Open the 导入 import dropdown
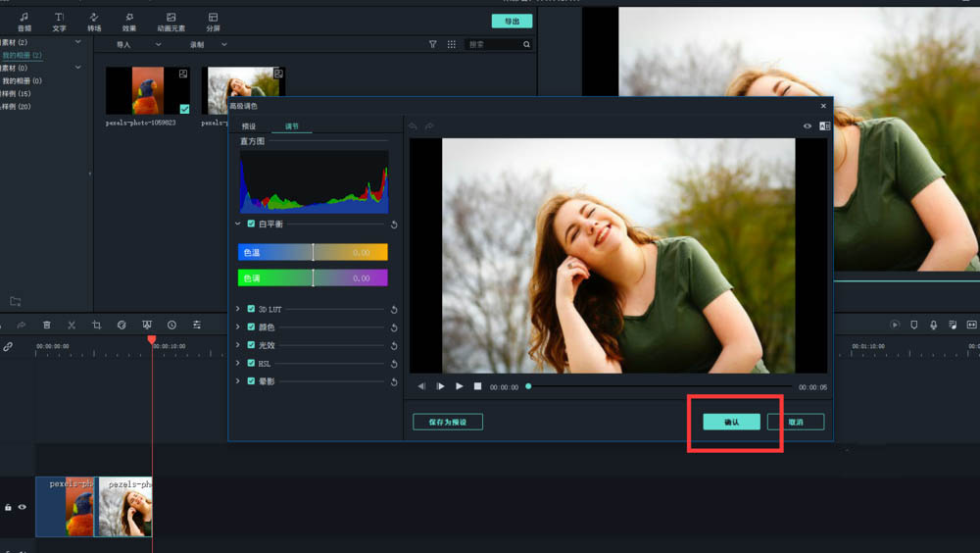The image size is (980, 553). pos(138,44)
